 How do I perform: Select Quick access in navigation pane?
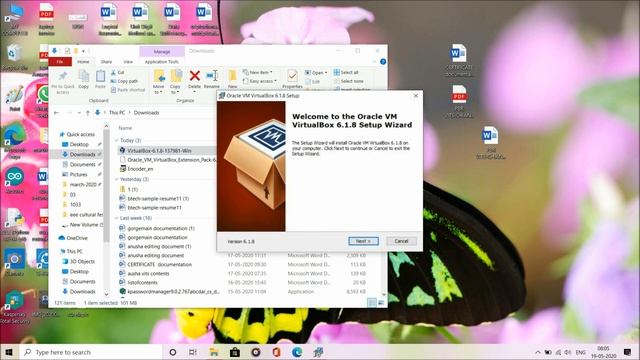pyautogui.click(x=77, y=134)
